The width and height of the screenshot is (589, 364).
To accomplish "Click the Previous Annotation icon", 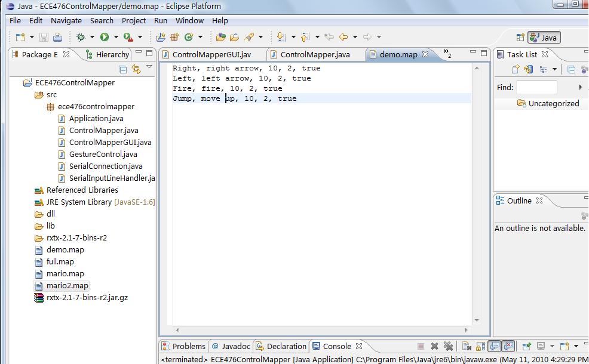I will pos(305,37).
